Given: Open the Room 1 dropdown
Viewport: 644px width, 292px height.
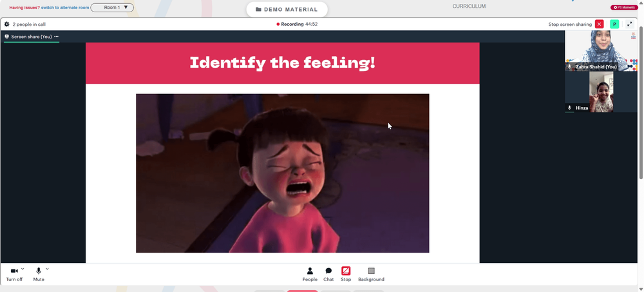Looking at the screenshot, I should [112, 7].
